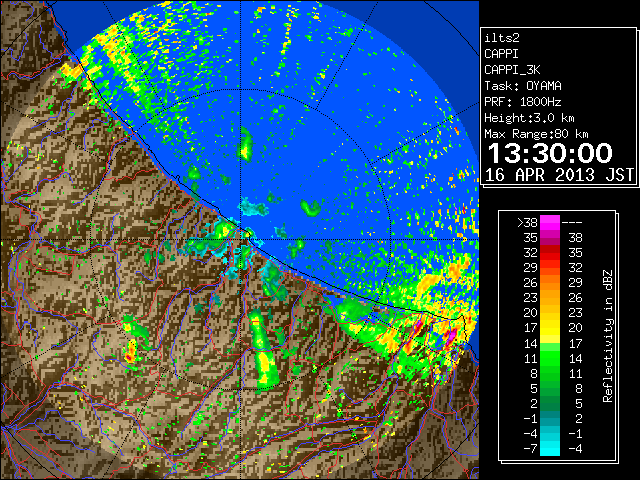Viewport: 640px width, 480px height.
Task: Select the '---' legend upper-bound label
Action: click(572, 222)
